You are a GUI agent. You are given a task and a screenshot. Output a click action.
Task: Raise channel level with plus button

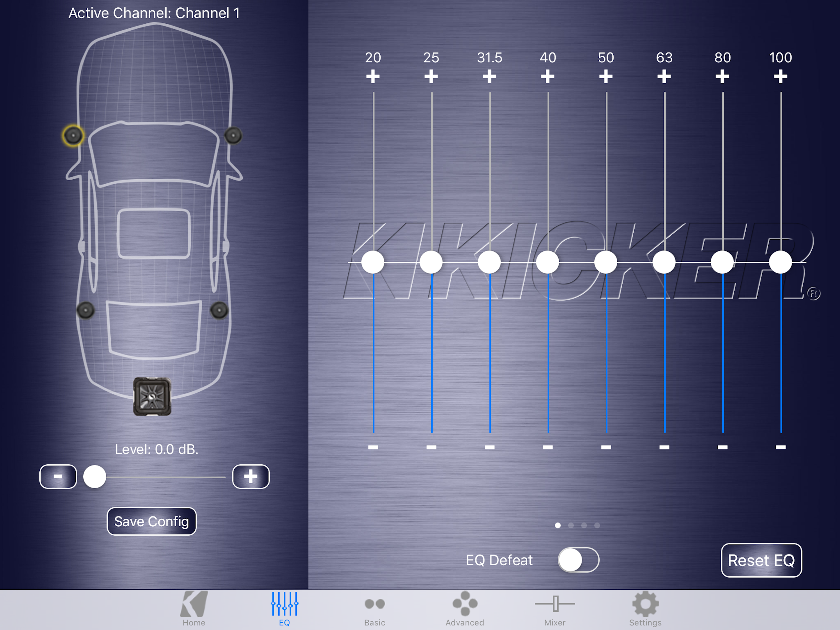tap(251, 476)
